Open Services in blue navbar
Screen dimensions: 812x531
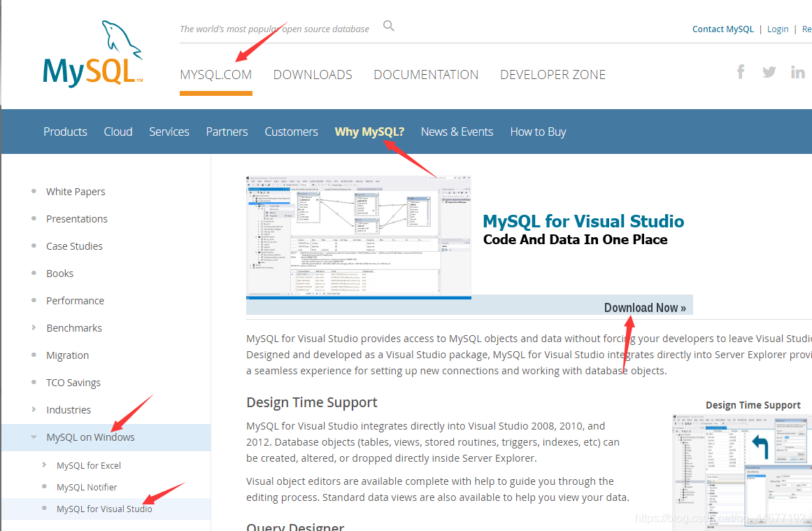[169, 132]
